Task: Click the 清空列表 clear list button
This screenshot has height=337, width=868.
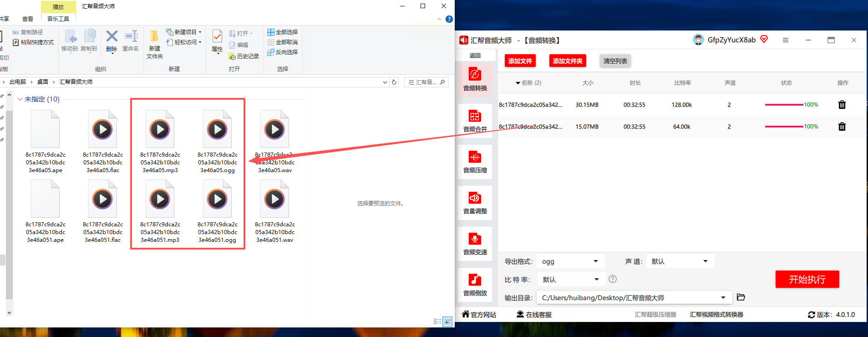Action: click(615, 61)
